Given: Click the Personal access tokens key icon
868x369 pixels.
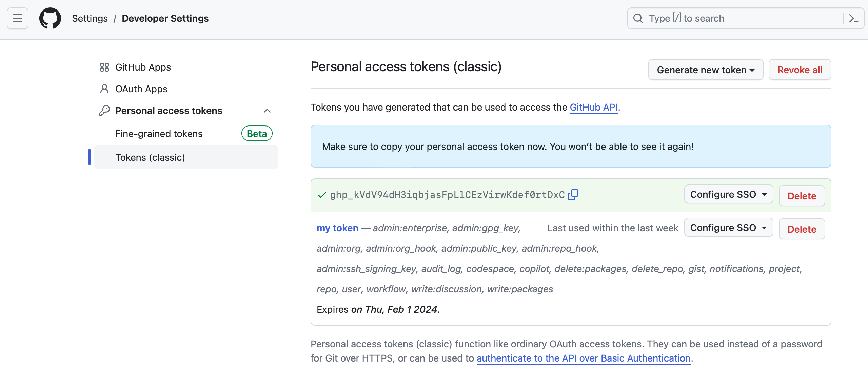Looking at the screenshot, I should [x=104, y=111].
